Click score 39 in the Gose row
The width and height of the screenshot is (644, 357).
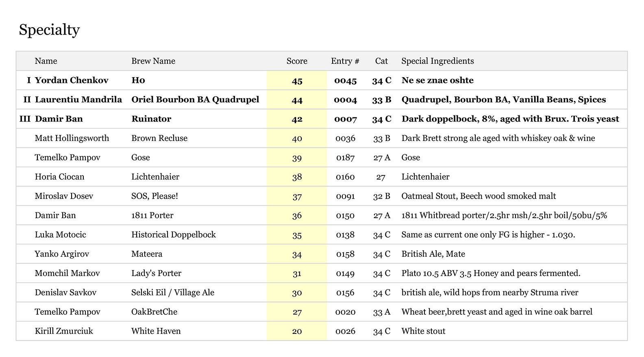(x=297, y=158)
